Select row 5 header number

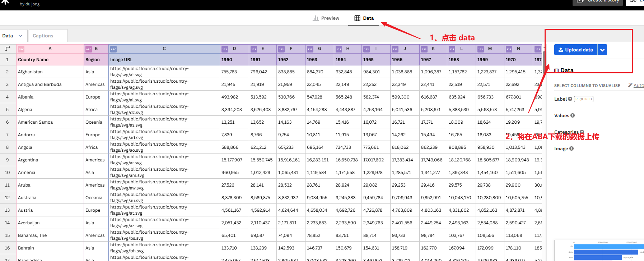[x=8, y=109]
